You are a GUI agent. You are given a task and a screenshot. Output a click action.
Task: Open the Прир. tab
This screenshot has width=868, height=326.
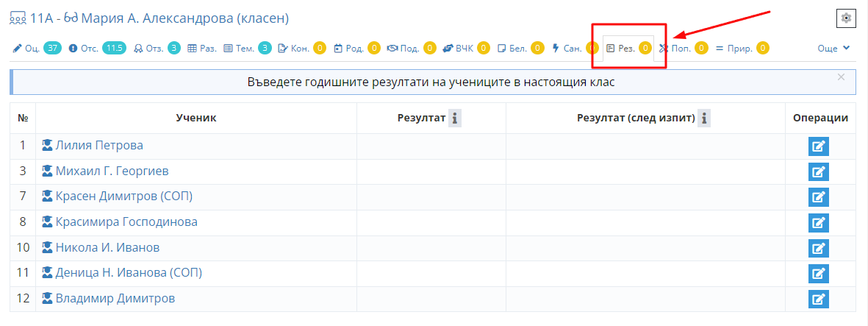739,49
